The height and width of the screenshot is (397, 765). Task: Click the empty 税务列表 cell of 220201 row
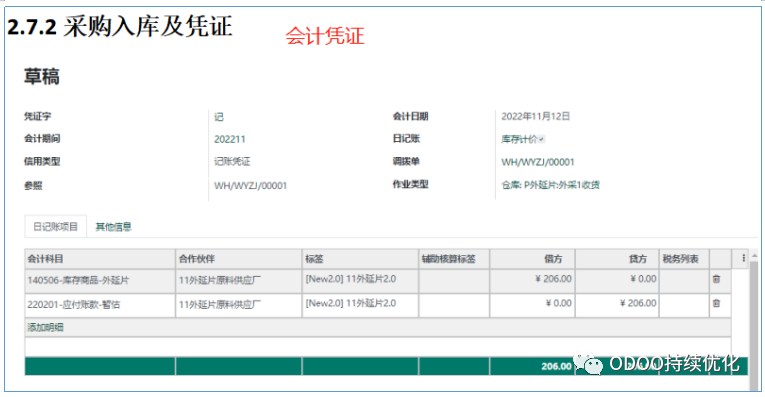684,305
